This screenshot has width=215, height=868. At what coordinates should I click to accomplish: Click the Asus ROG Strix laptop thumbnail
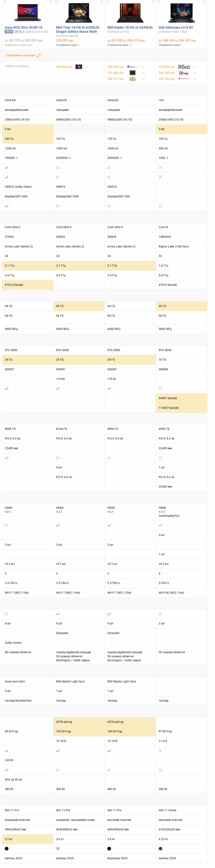coord(27,14)
